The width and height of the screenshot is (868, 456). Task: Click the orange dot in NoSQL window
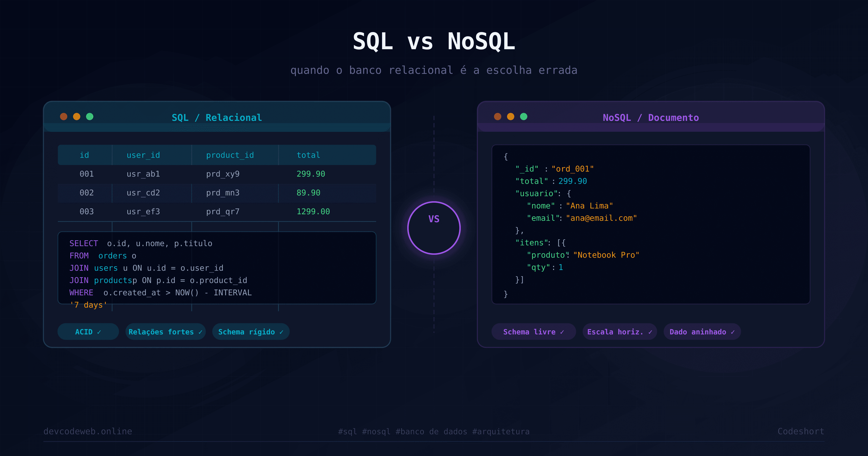click(x=511, y=117)
